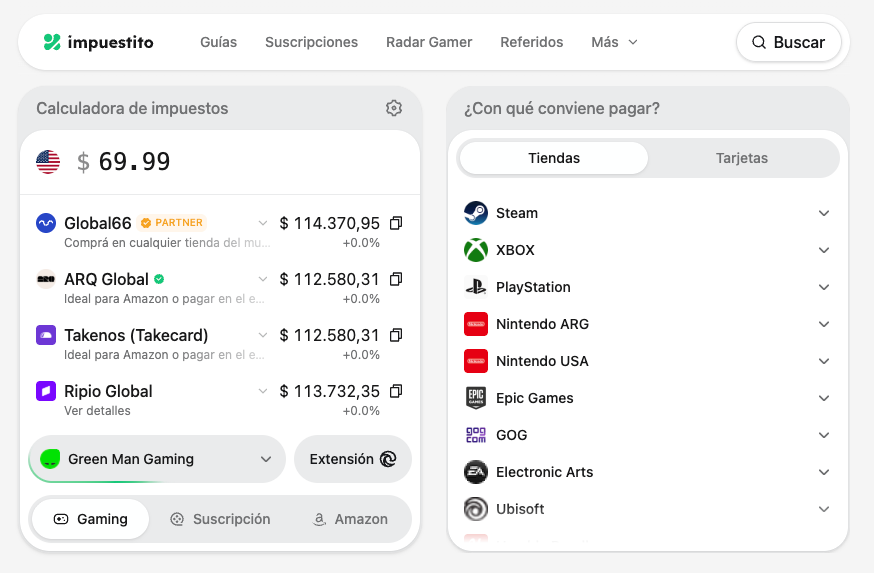
Task: Click the Electronic Arts logo icon
Action: click(x=476, y=472)
